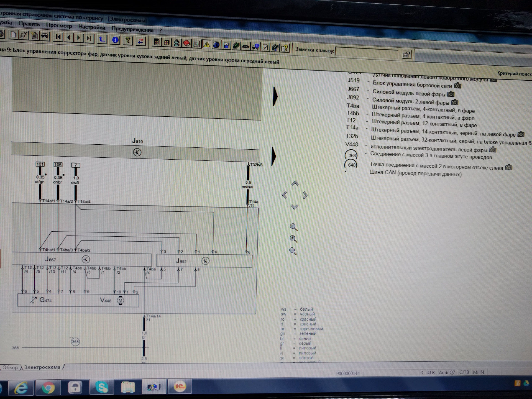
Task: Open the Править menu
Action: [29, 24]
